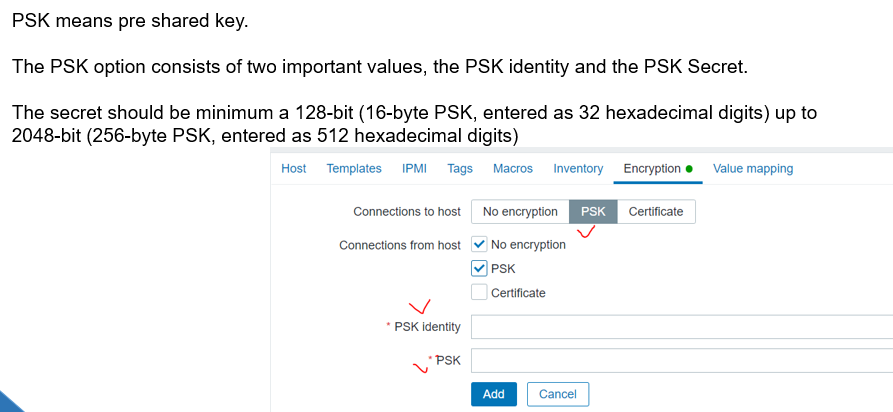
Task: Choose No encryption for connections to host
Action: (x=520, y=212)
